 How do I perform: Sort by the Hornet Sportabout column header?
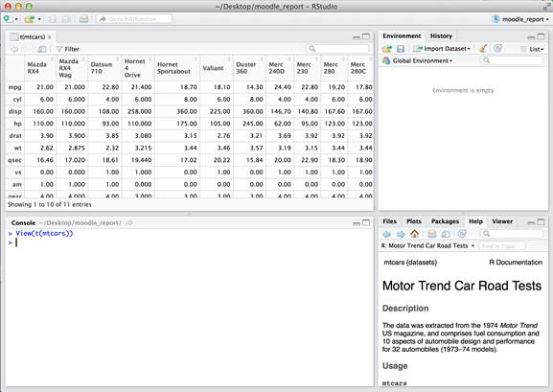177,68
